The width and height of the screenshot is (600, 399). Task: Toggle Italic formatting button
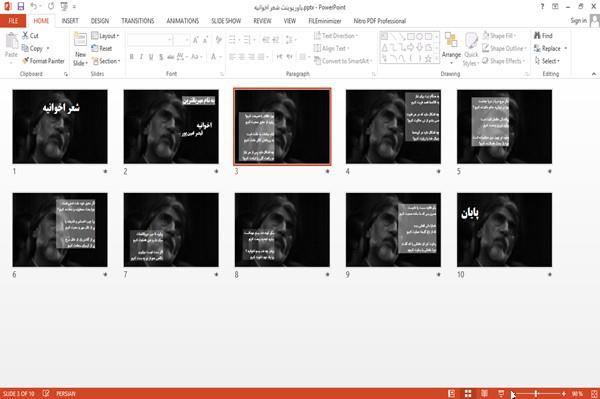click(x=141, y=57)
